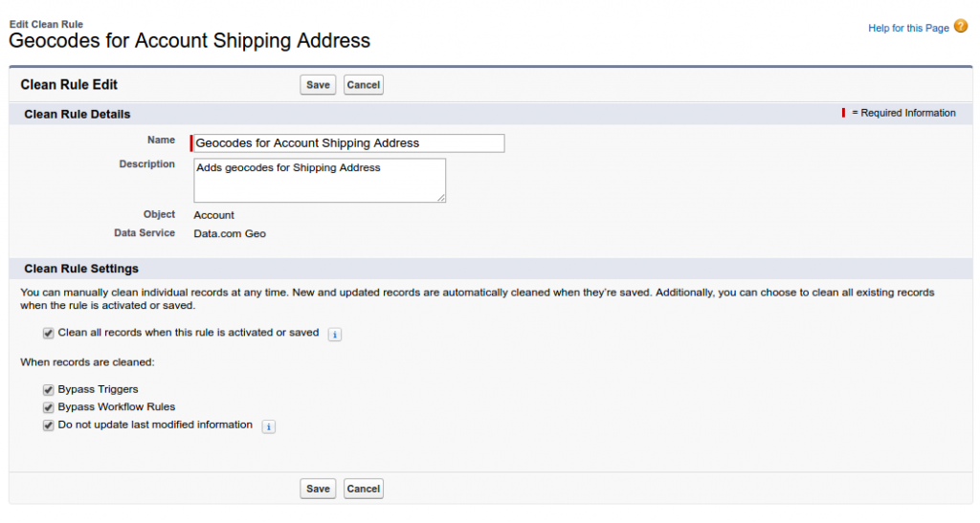
Task: Focus the Name input field
Action: pos(349,143)
